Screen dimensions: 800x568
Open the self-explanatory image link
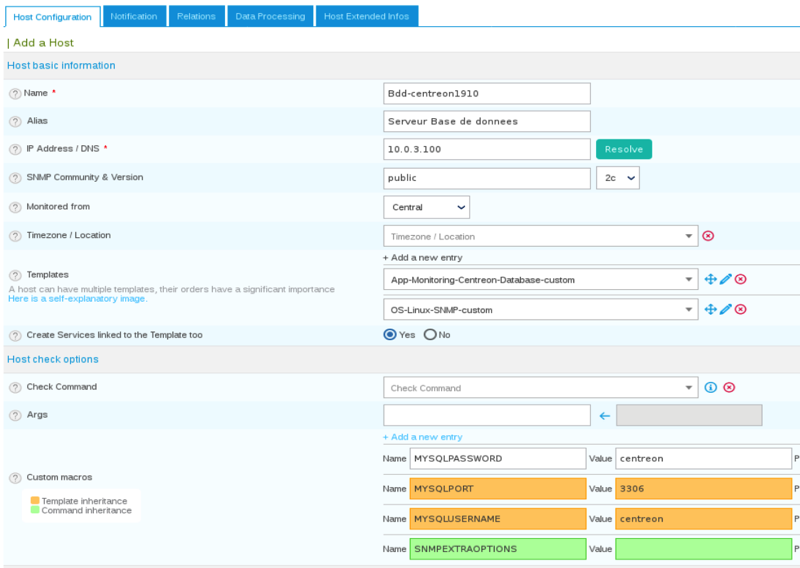[x=77, y=299]
